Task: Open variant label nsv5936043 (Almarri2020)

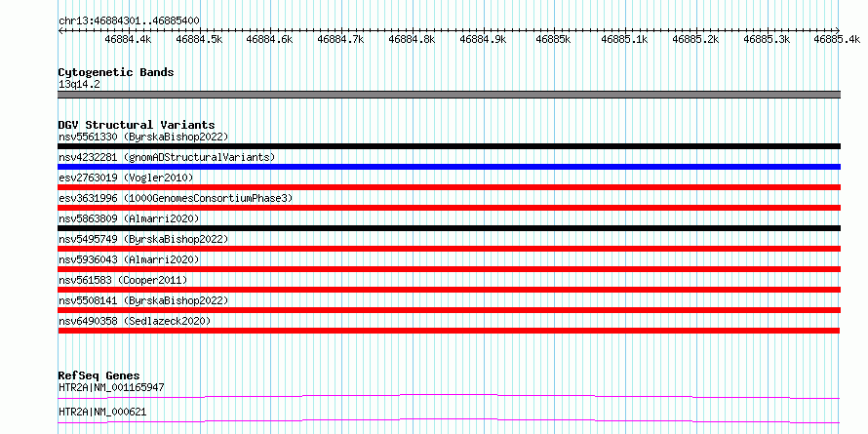Action: [129, 259]
